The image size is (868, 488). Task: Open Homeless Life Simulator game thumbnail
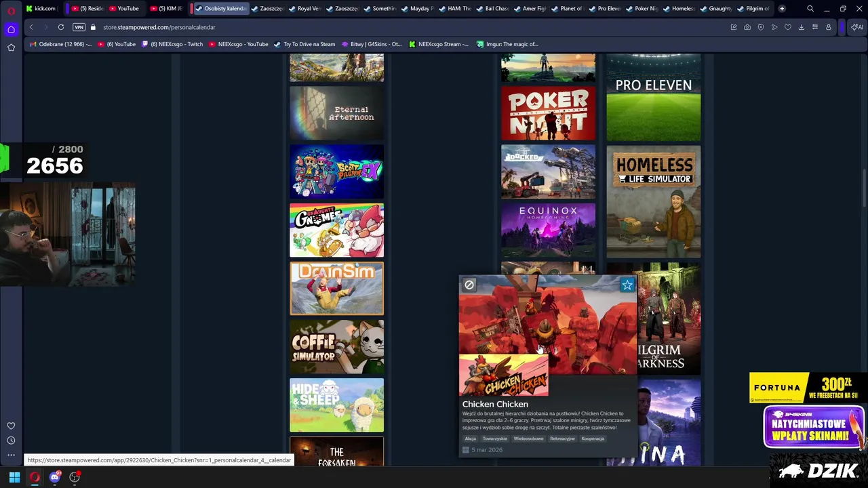click(653, 201)
